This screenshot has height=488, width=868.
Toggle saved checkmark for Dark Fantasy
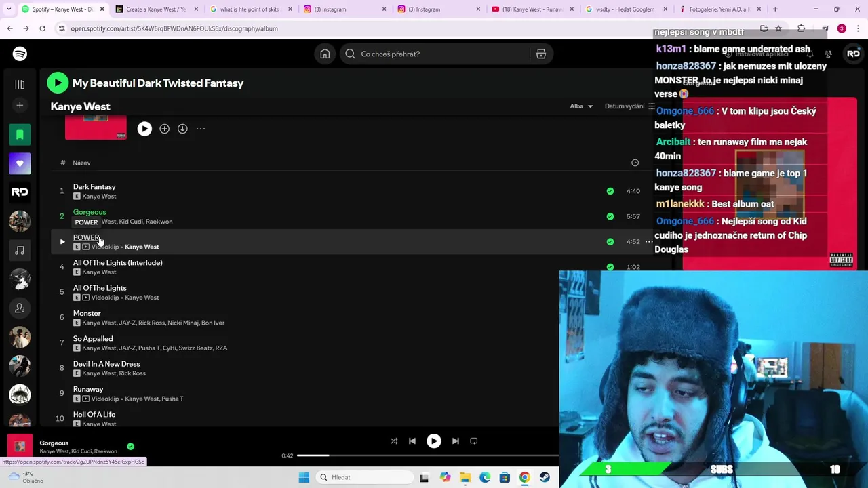[610, 191]
